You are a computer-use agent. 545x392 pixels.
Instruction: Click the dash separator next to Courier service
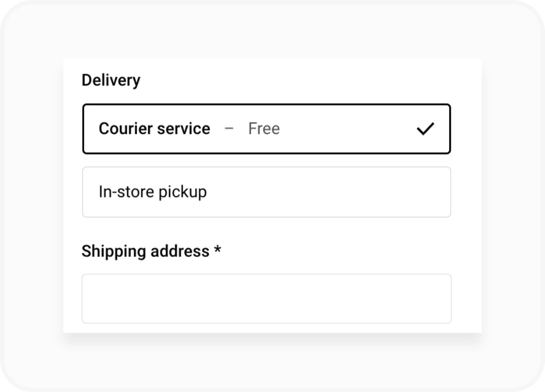click(229, 128)
